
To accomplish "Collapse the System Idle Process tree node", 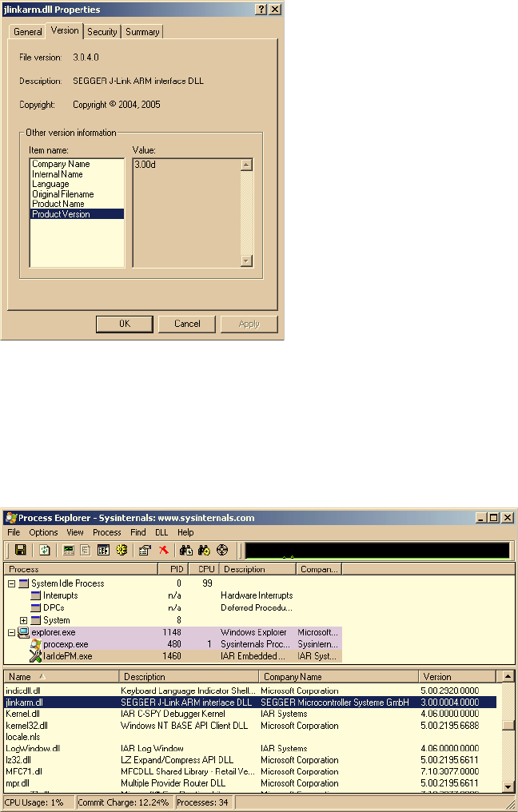I will (11, 583).
